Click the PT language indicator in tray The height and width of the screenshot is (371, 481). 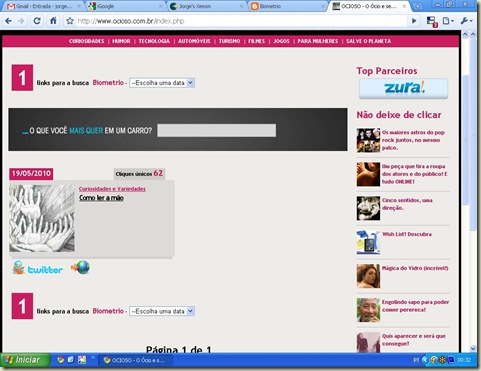(416, 360)
